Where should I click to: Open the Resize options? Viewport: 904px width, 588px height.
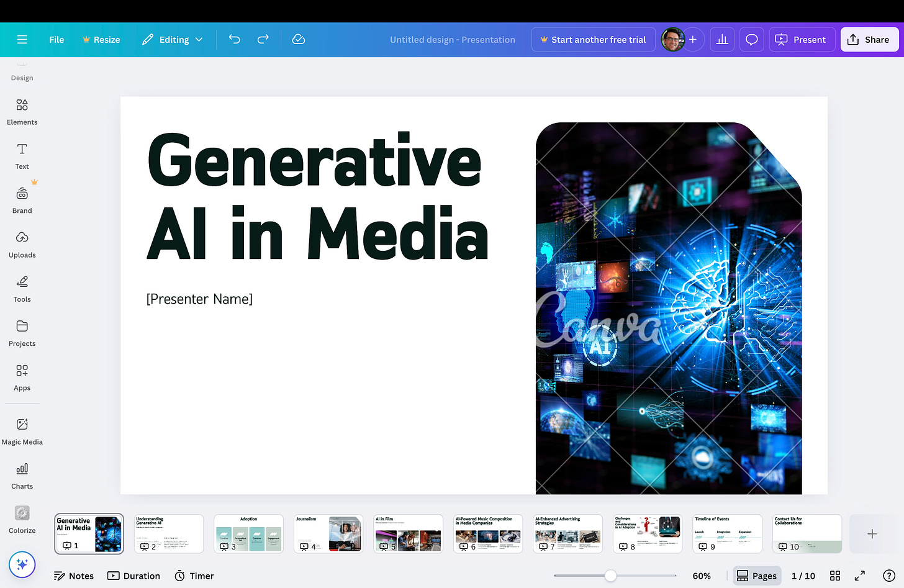101,39
